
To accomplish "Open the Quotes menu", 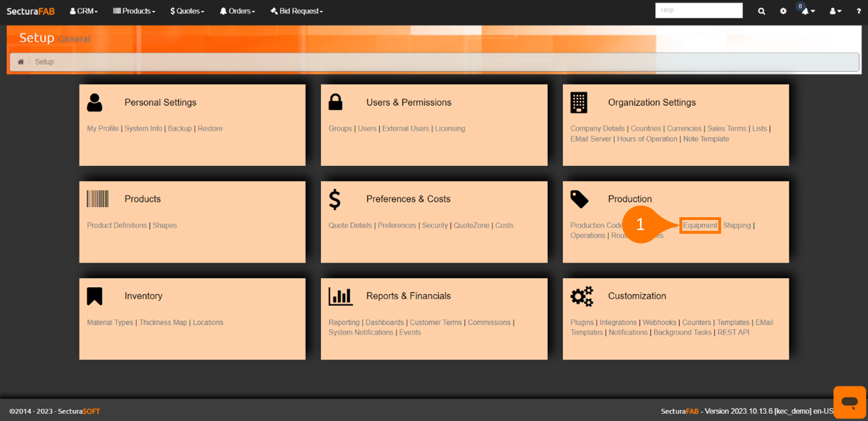I will tap(187, 11).
